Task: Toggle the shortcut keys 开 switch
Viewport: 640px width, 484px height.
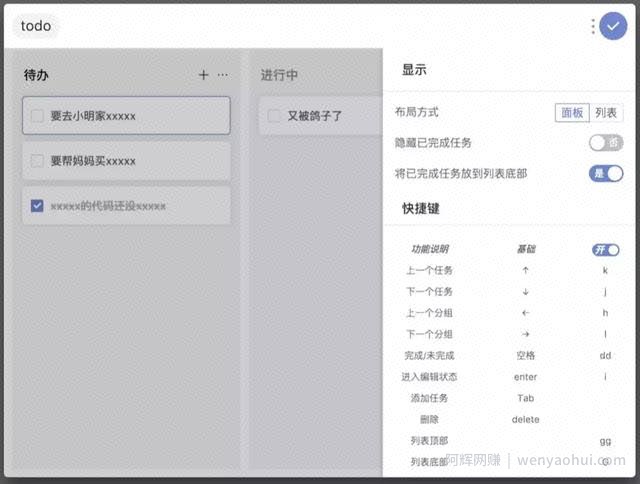Action: click(606, 250)
